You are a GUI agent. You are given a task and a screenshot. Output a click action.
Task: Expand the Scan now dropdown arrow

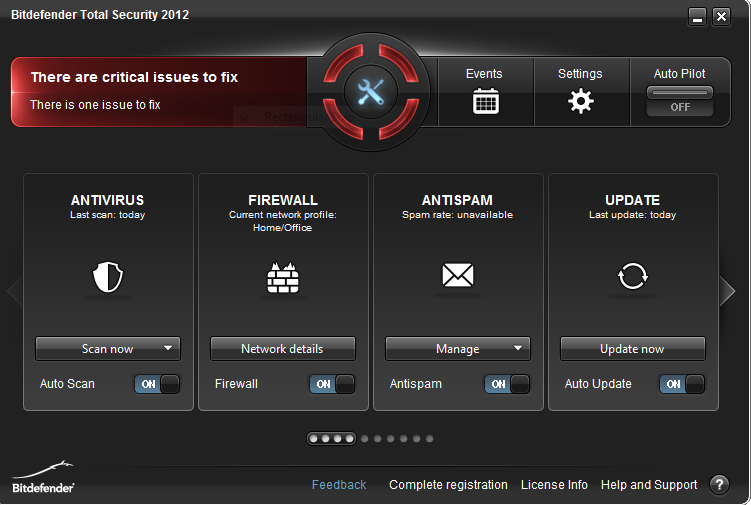pos(168,348)
